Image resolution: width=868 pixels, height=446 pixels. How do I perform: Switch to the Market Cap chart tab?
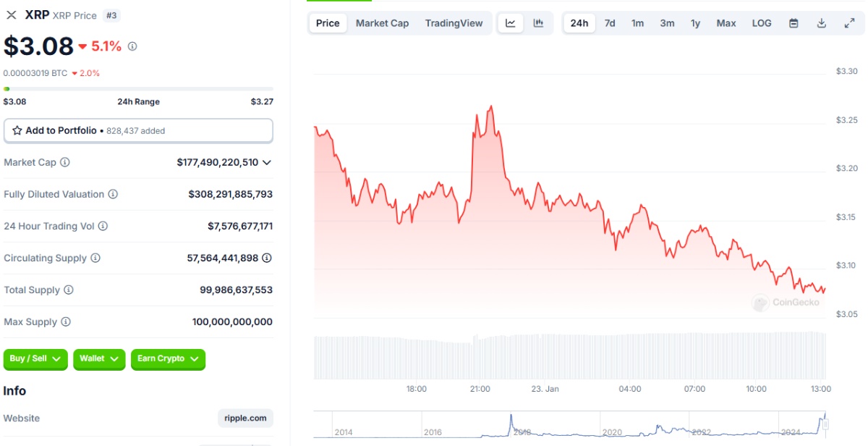pyautogui.click(x=382, y=23)
